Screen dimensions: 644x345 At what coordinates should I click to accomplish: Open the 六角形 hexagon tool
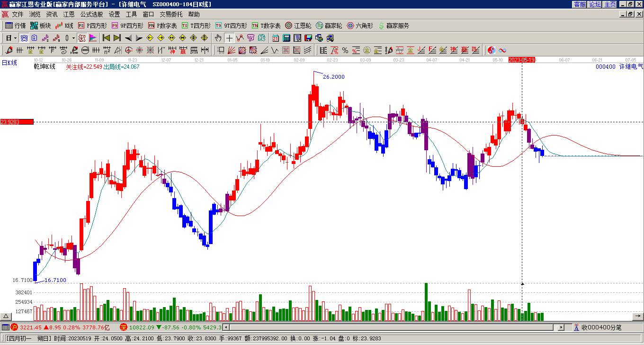point(360,26)
